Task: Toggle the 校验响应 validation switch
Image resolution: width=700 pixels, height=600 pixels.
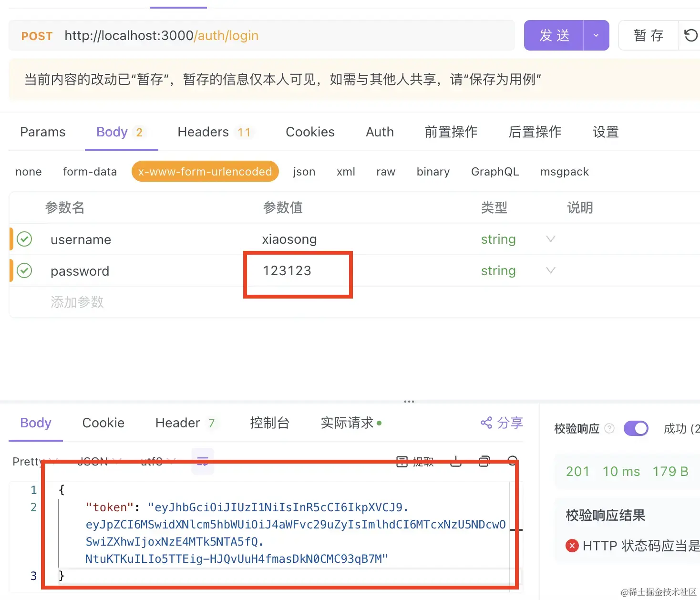Action: tap(636, 428)
